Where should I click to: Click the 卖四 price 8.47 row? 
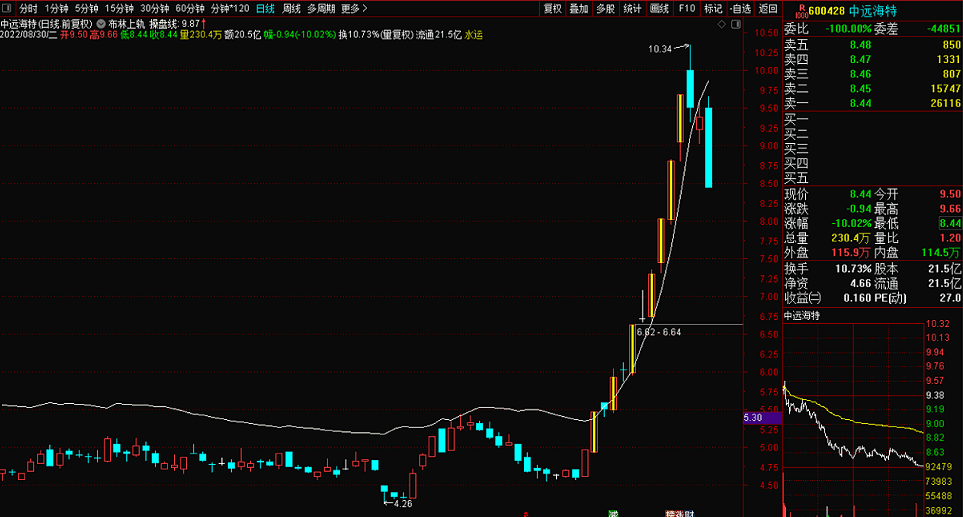tap(872, 60)
